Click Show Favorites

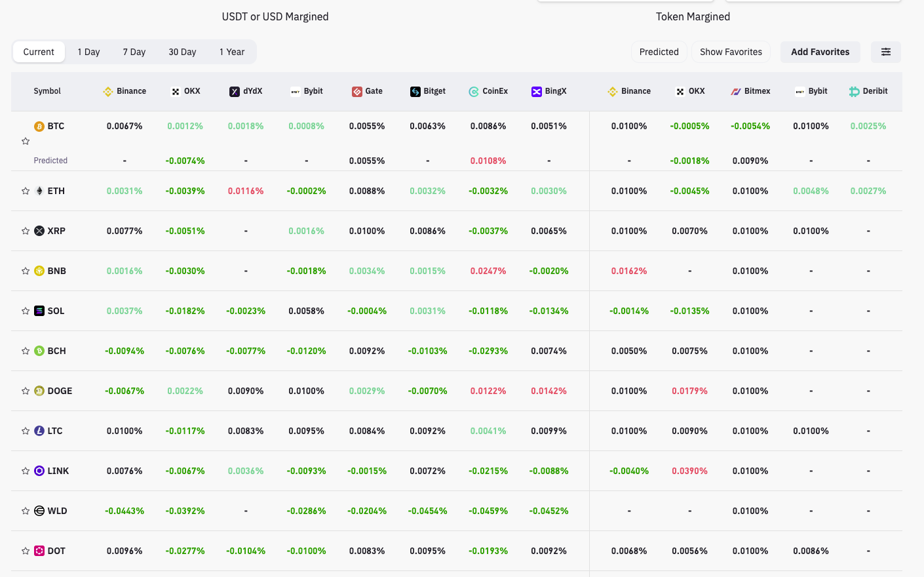click(x=731, y=51)
